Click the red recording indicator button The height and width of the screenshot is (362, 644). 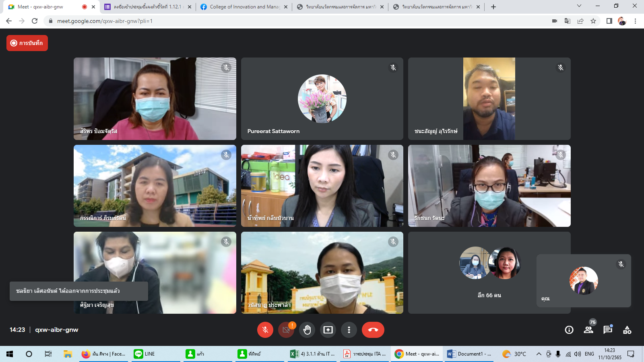pyautogui.click(x=27, y=43)
